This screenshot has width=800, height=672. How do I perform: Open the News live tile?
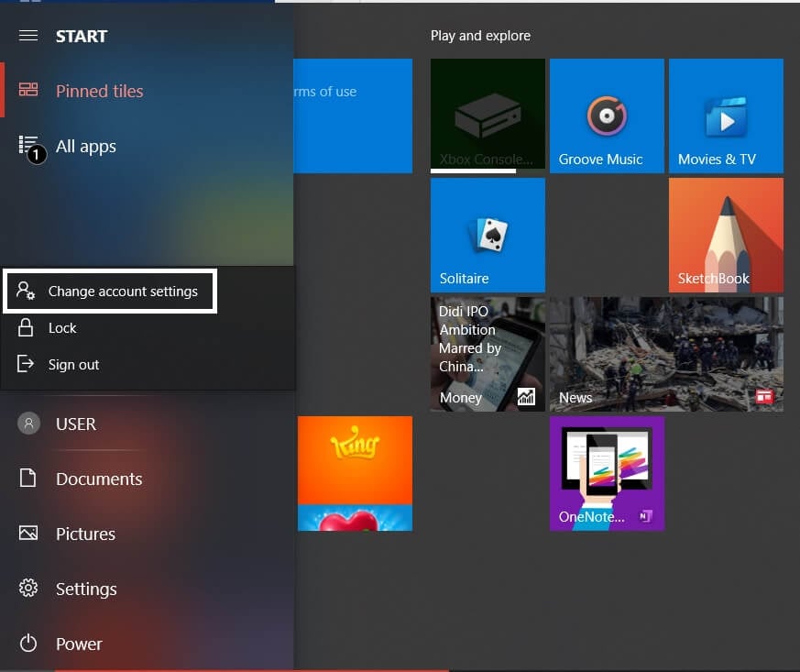(x=667, y=354)
